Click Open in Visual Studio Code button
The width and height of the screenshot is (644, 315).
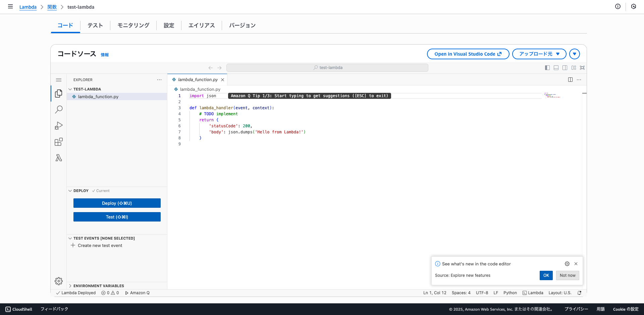point(468,54)
